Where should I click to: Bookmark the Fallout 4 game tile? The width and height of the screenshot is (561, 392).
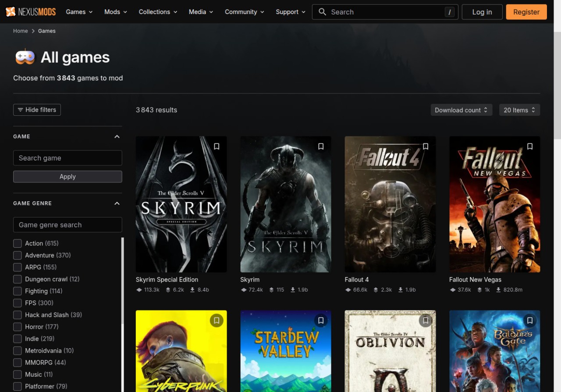pyautogui.click(x=426, y=146)
